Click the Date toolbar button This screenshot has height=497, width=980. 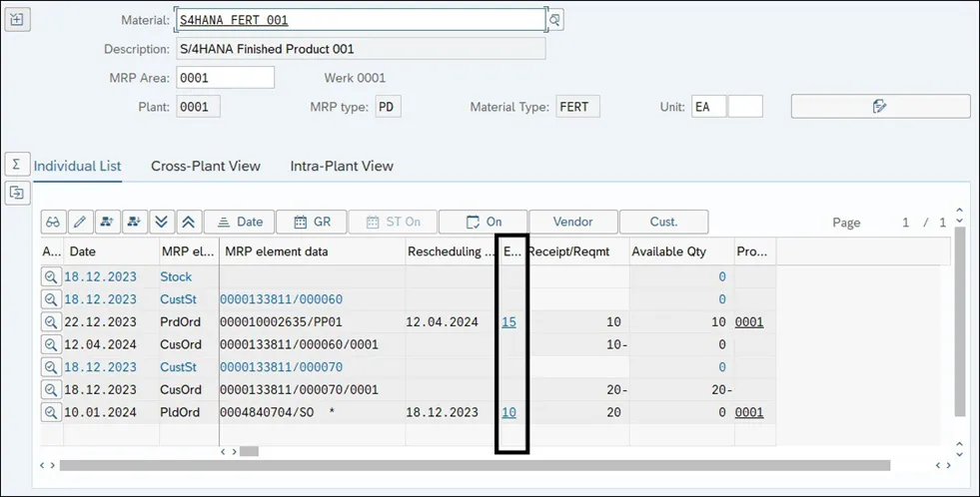point(239,222)
